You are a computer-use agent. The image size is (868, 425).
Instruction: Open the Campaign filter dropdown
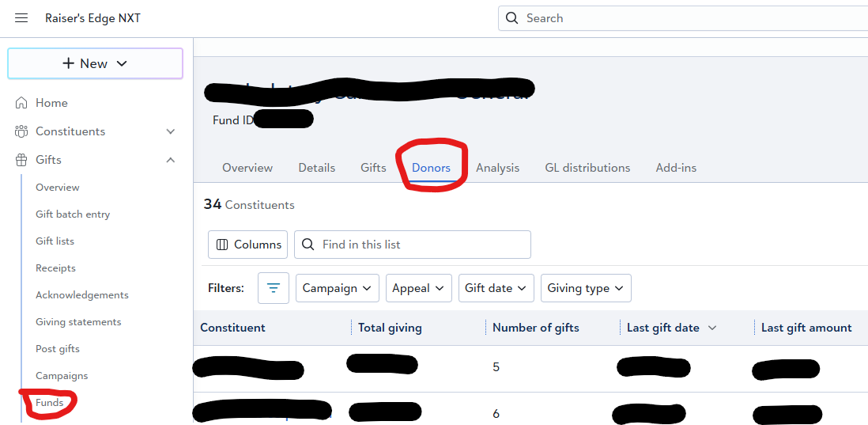click(337, 288)
